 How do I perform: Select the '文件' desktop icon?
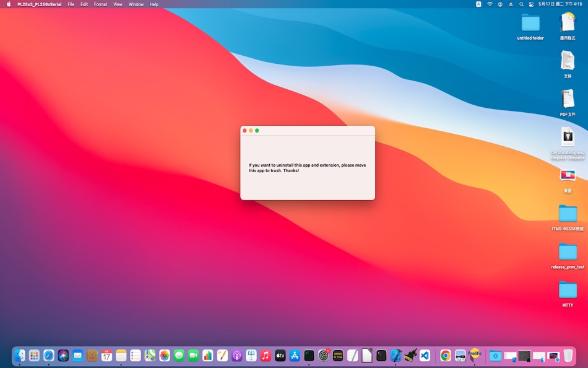tap(568, 61)
